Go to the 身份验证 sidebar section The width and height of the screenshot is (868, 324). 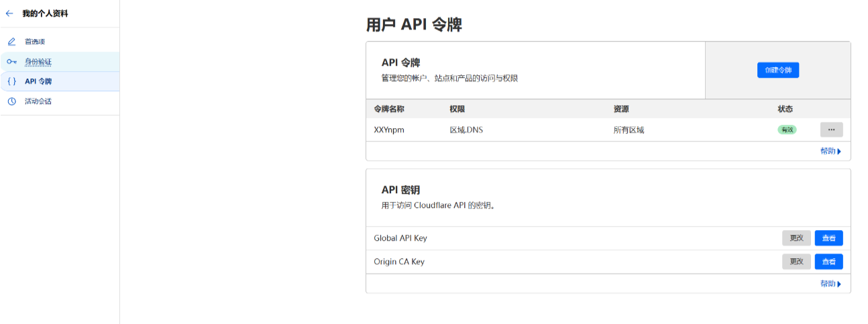click(x=38, y=62)
